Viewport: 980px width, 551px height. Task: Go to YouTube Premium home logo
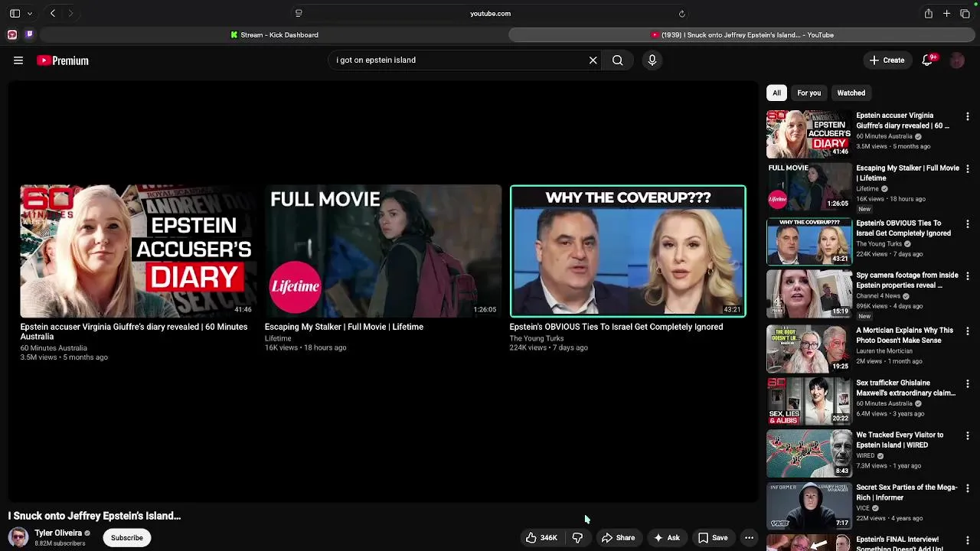click(63, 60)
